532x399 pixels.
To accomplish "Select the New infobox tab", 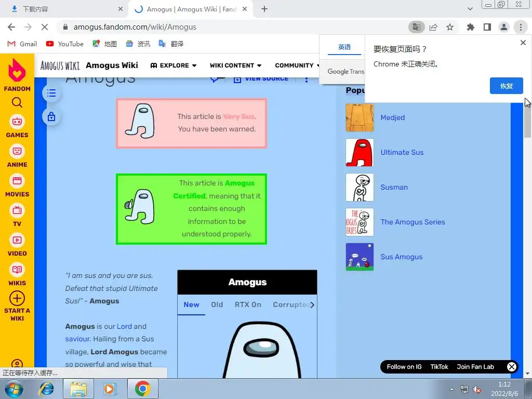I will [x=191, y=304].
